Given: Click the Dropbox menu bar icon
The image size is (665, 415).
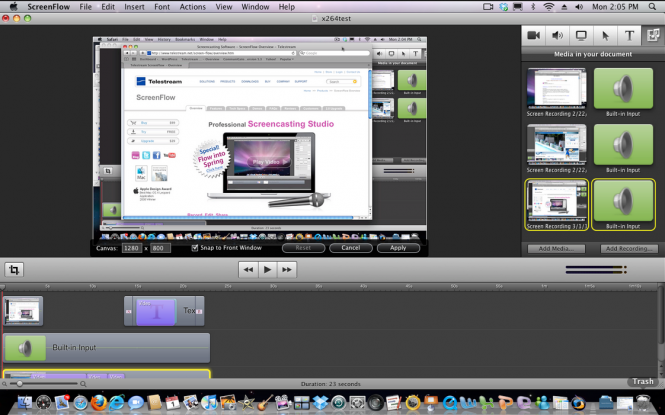Looking at the screenshot, I should (503, 7).
